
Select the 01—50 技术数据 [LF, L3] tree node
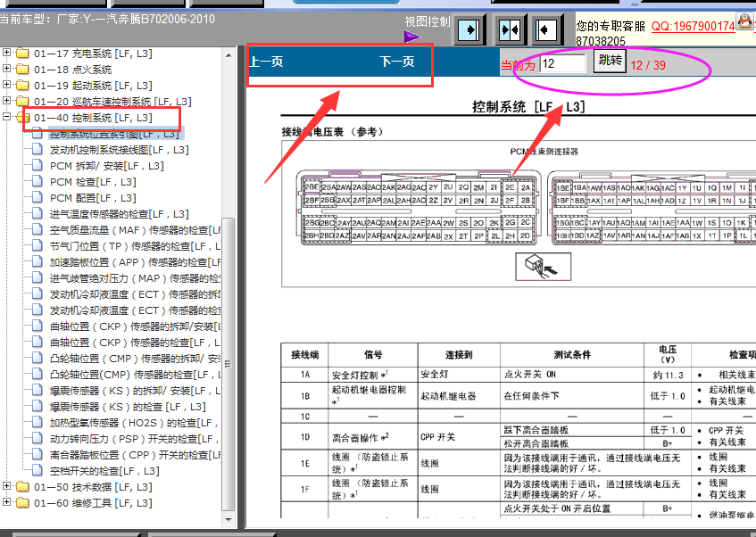pos(93,487)
